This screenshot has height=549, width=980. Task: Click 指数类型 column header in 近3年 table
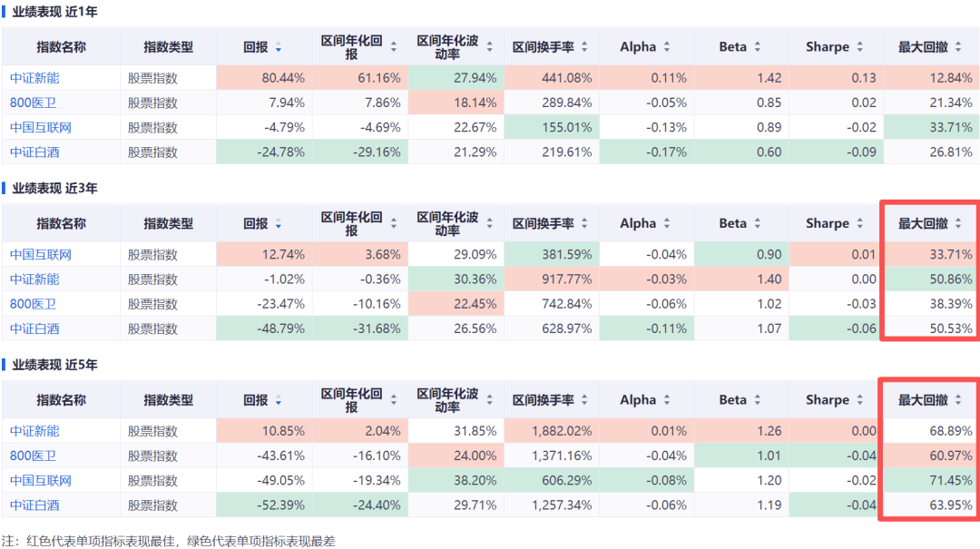168,223
